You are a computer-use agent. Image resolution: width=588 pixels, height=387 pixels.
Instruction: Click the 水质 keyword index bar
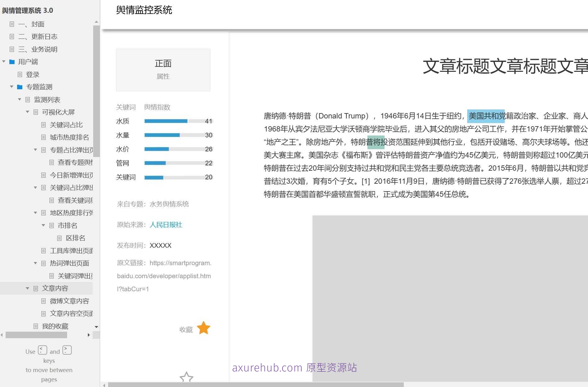pyautogui.click(x=178, y=121)
